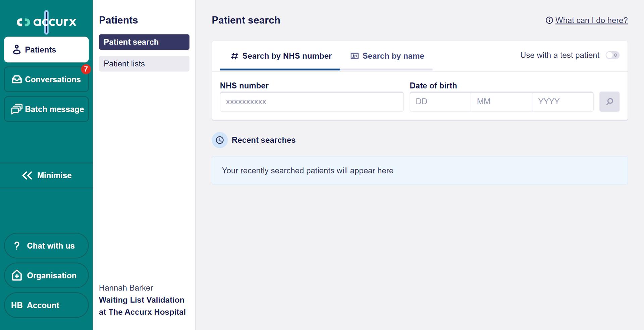Open the HB Account menu
The width and height of the screenshot is (644, 330).
[46, 305]
